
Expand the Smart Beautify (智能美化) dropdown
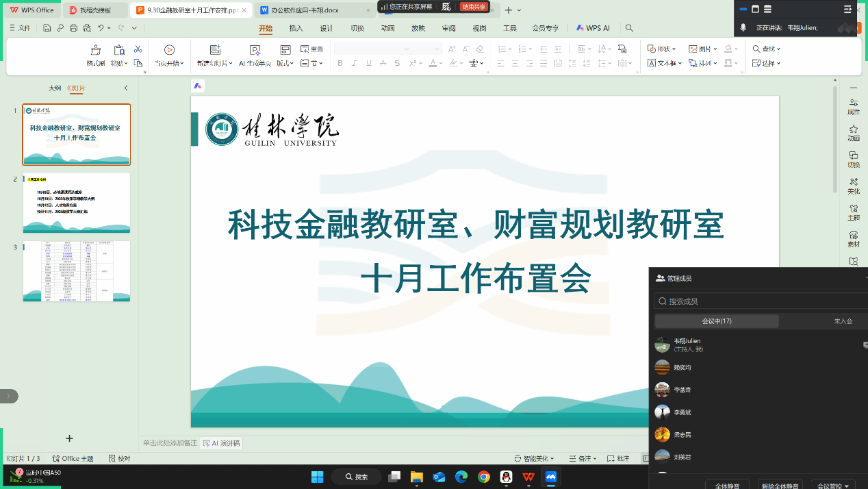coord(552,458)
